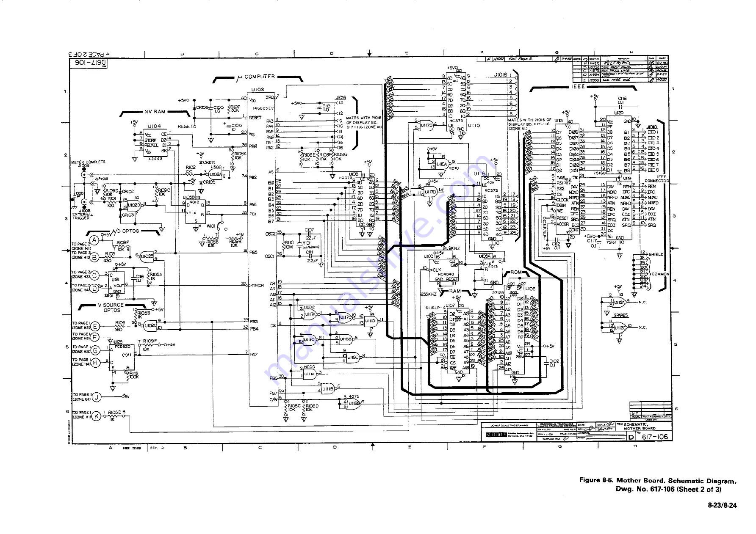756x534 pixels.
Task: Click the IEEE section heading
Action: coord(578,86)
